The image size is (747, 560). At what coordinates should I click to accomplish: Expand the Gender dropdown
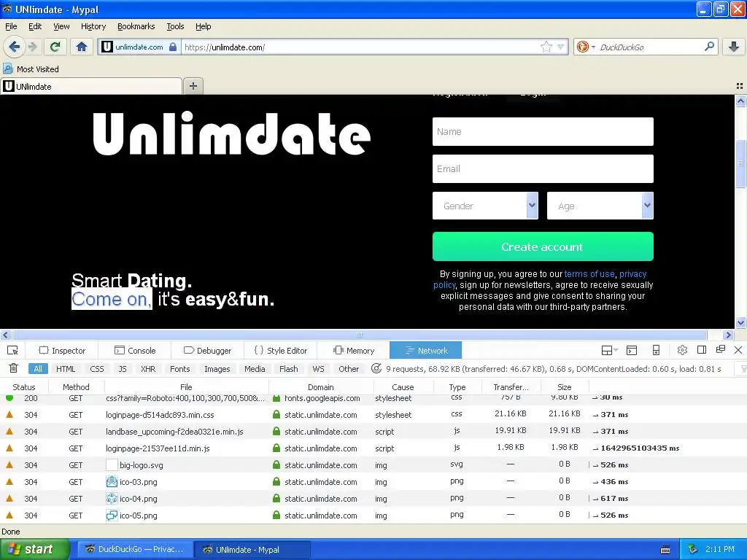tap(485, 206)
